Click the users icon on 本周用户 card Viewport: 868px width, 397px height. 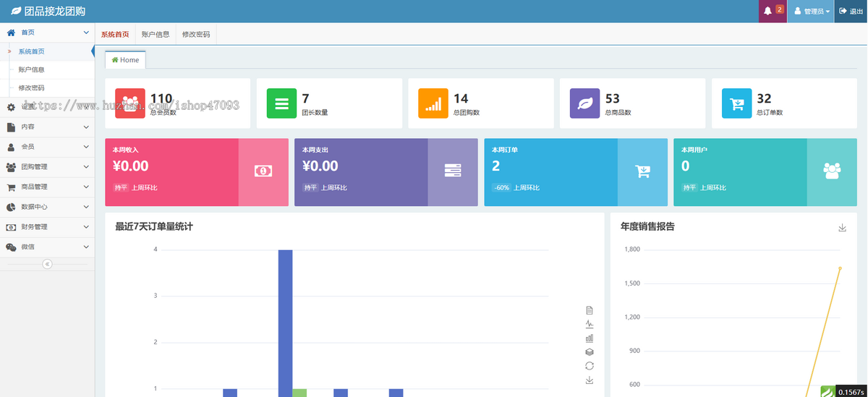(832, 171)
